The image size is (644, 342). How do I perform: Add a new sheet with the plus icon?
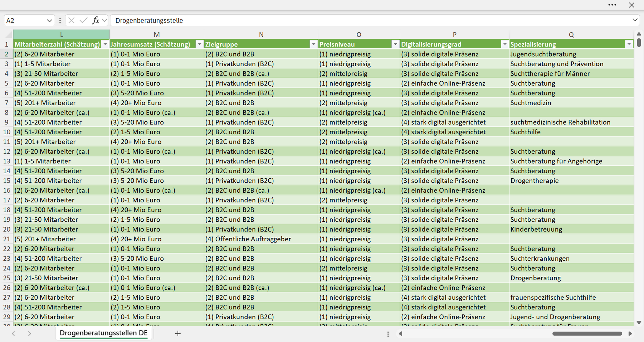[x=178, y=333]
